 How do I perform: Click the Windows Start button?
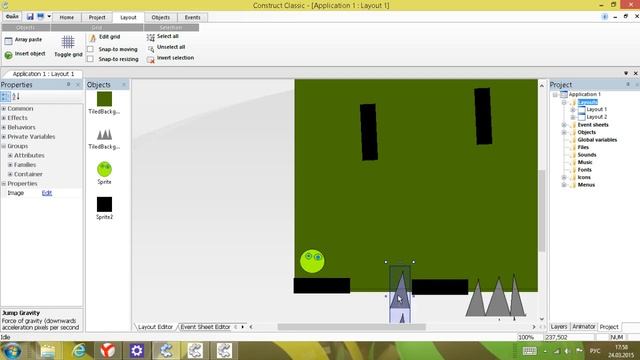pos(12,351)
